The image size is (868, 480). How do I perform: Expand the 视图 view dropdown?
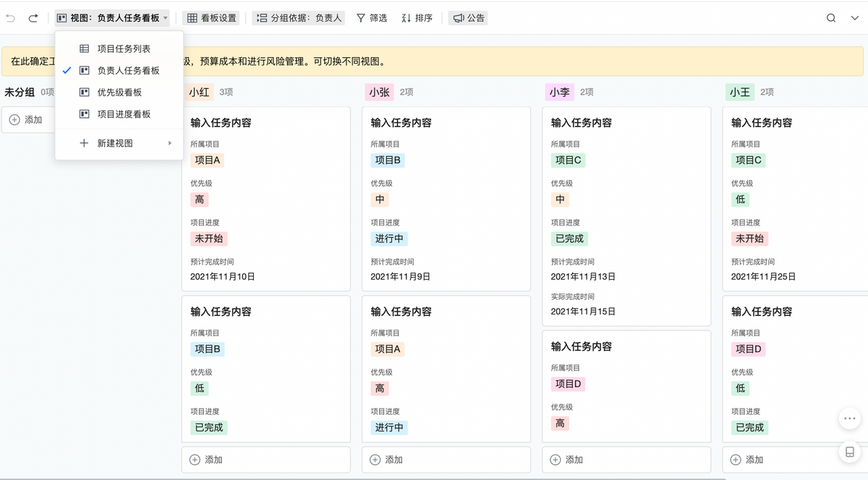point(112,18)
